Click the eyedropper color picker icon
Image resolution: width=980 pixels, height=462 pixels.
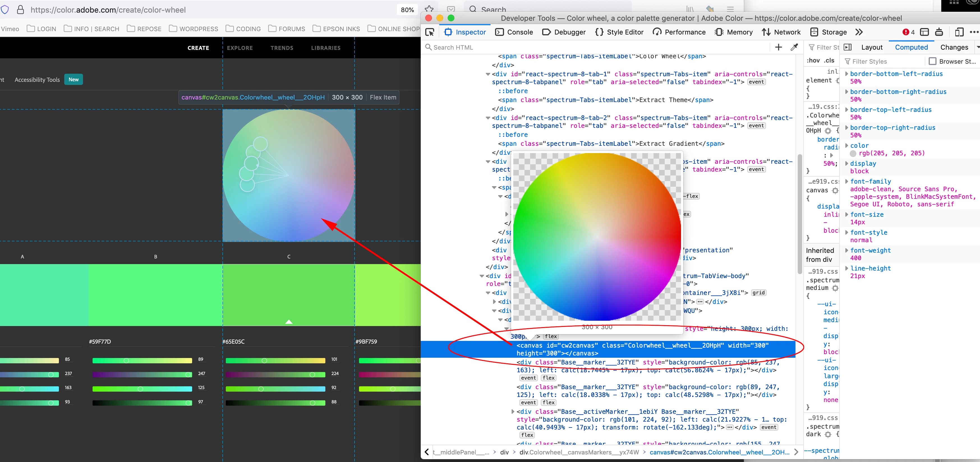coord(794,47)
